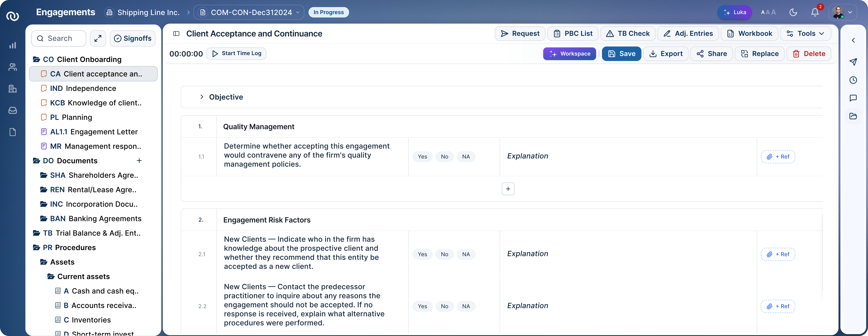Viewport: 868px width, 336px height.
Task: Select Yes for item 2.1
Action: tap(422, 254)
